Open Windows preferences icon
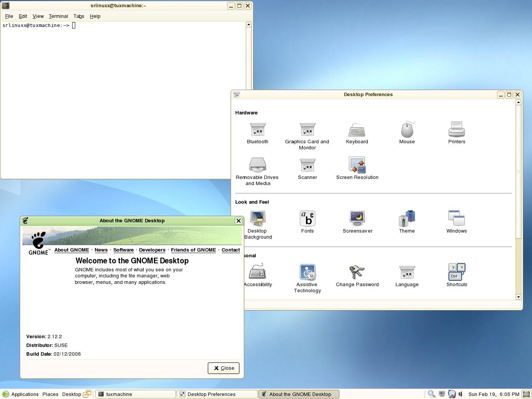The image size is (532, 399). tap(456, 222)
